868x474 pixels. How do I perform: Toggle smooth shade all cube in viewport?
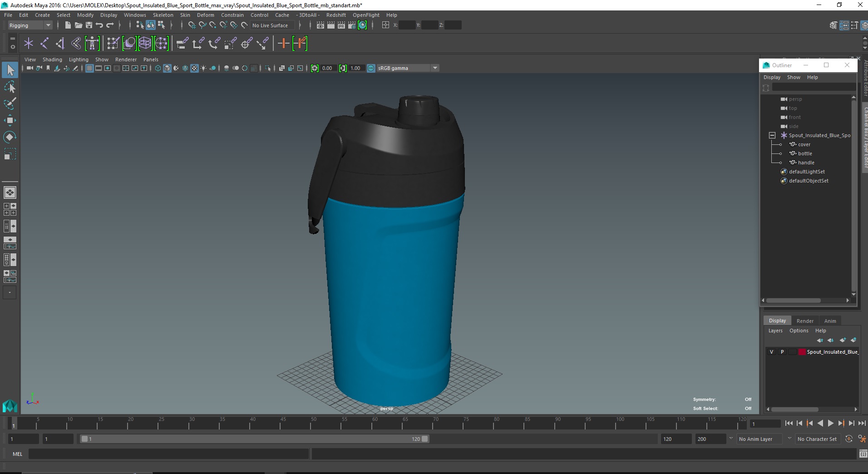click(x=167, y=68)
